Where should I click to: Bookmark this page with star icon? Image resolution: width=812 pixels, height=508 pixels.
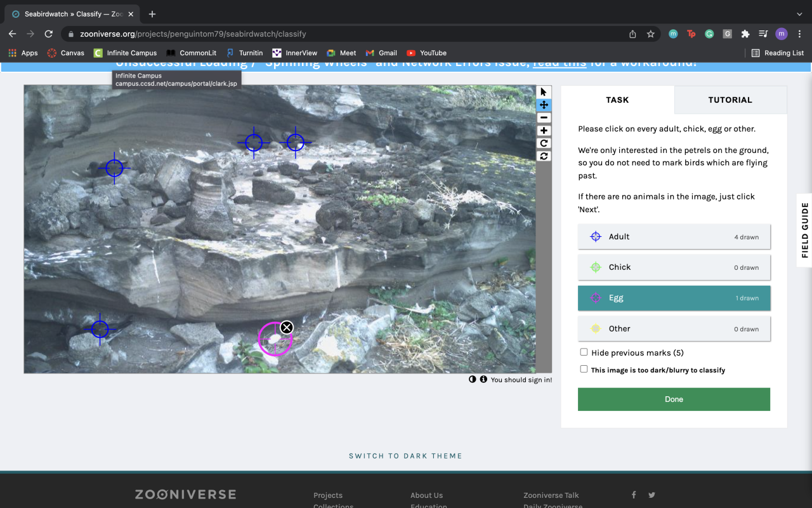coord(650,34)
